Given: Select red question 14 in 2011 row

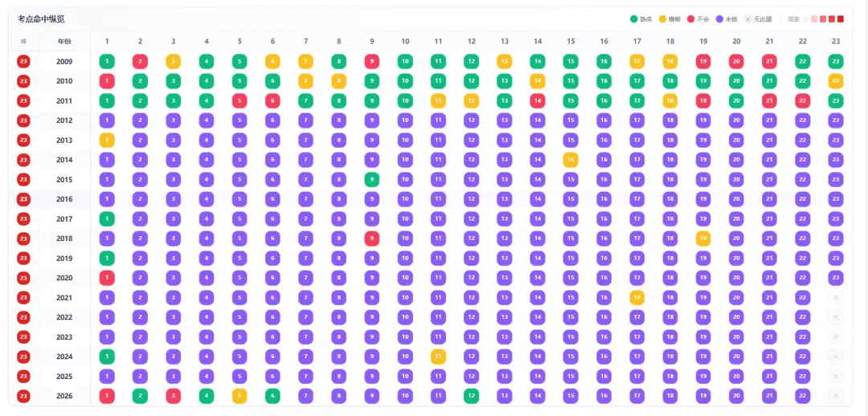Looking at the screenshot, I should pyautogui.click(x=538, y=100).
